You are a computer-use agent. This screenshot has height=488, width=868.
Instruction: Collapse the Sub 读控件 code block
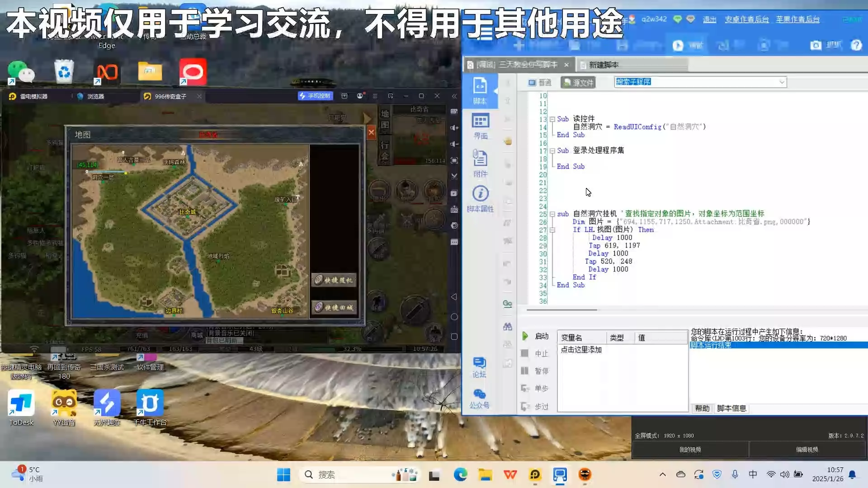click(552, 119)
